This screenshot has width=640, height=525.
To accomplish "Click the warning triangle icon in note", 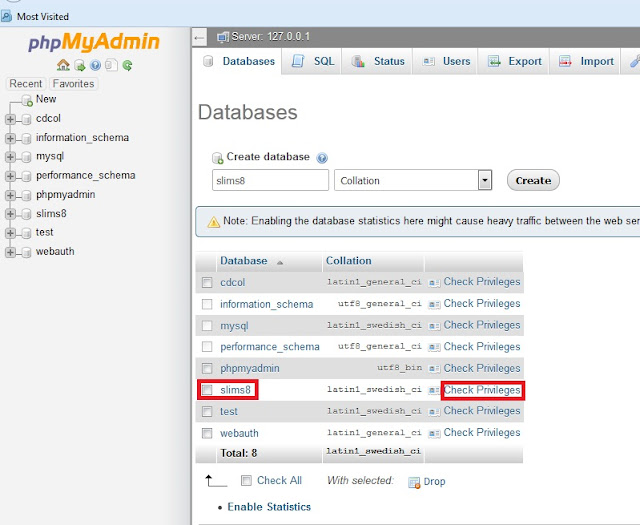I will (213, 222).
